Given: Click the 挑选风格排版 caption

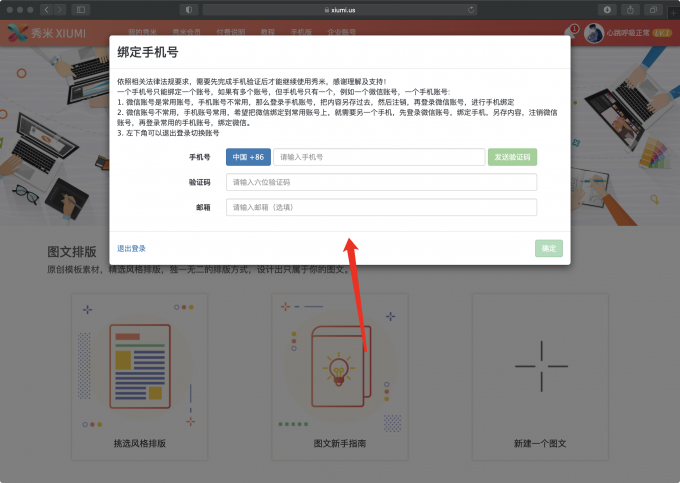Looking at the screenshot, I should tap(140, 443).
